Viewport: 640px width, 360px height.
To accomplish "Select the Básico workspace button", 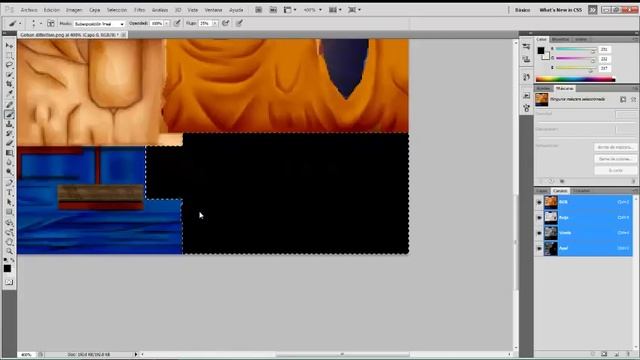I will (x=522, y=10).
